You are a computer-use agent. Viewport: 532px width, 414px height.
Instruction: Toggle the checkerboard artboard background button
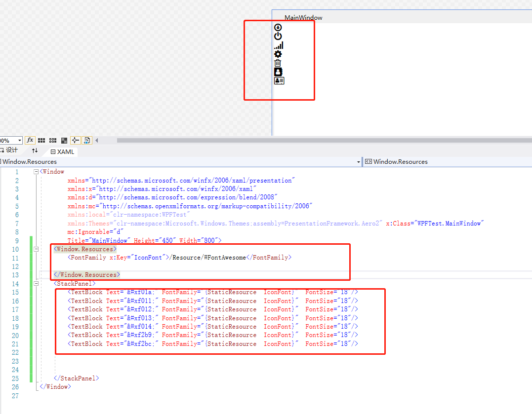tap(64, 141)
